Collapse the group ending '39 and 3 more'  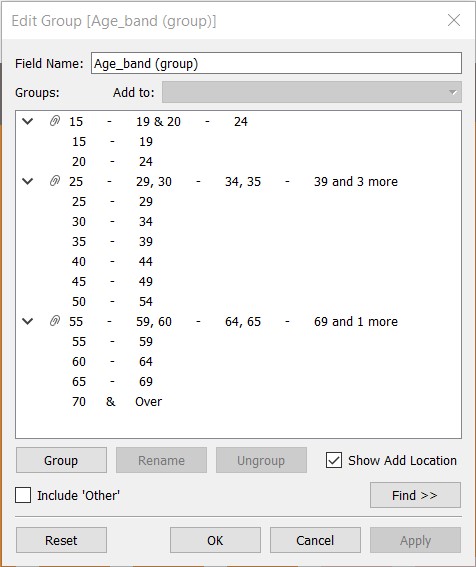27,181
